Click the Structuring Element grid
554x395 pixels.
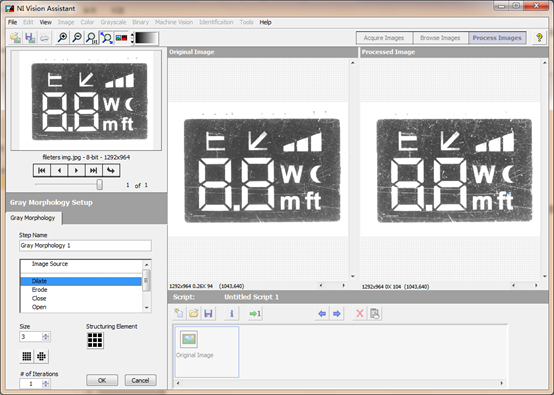95,340
